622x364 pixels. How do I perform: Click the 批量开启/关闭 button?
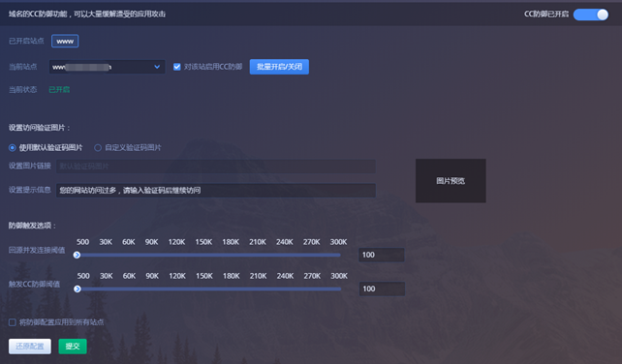point(279,67)
